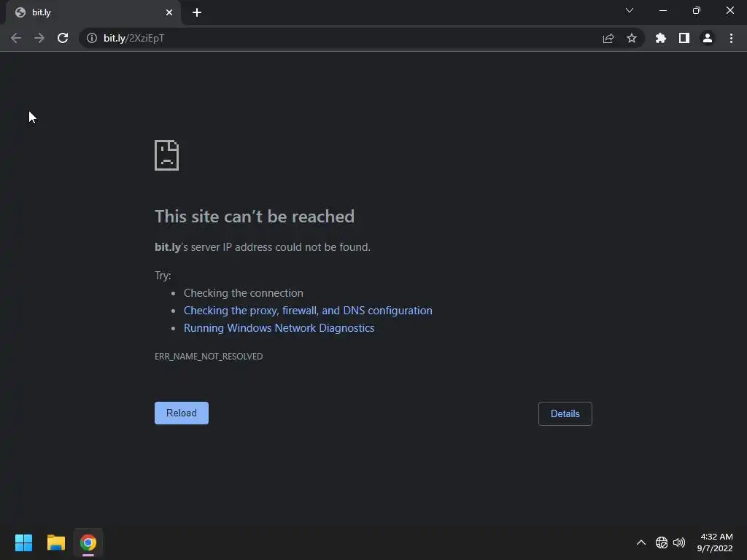747x560 pixels.
Task: Open the Chrome profile avatar
Action: (708, 38)
